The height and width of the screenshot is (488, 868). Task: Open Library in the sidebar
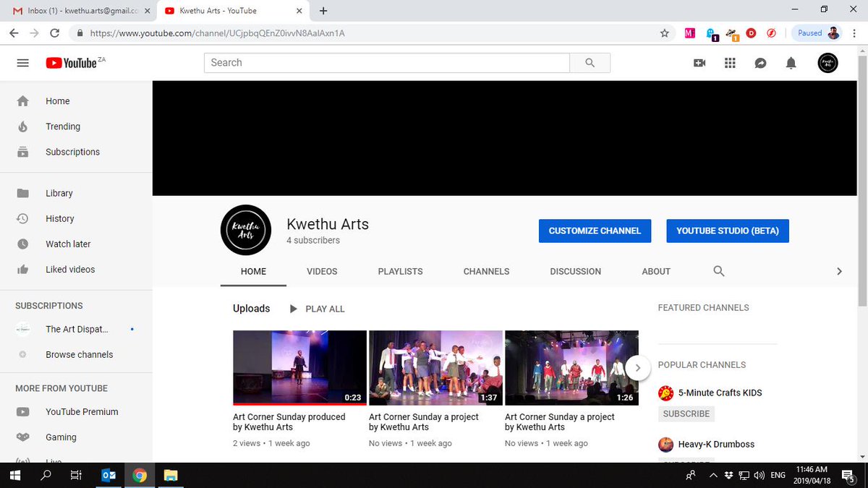pyautogui.click(x=76, y=193)
